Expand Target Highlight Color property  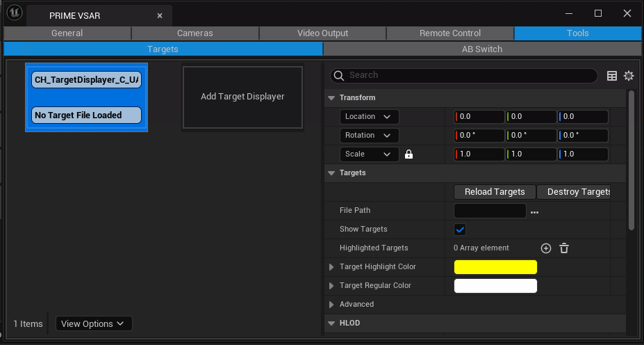coord(331,267)
